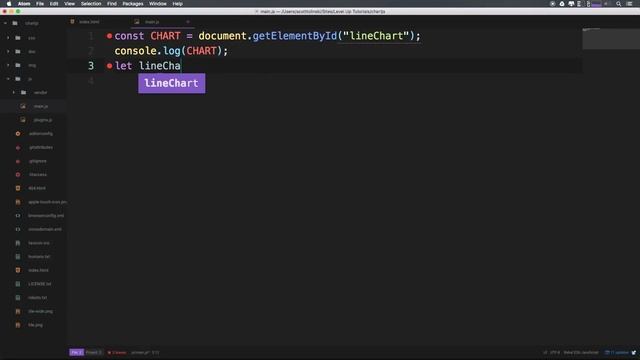Switch to the index.html editor tab
The image size is (640, 360).
89,22
